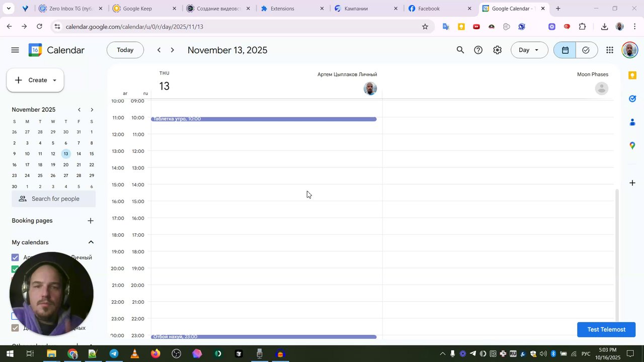Open the yellow Keep extension icon

coord(461,27)
